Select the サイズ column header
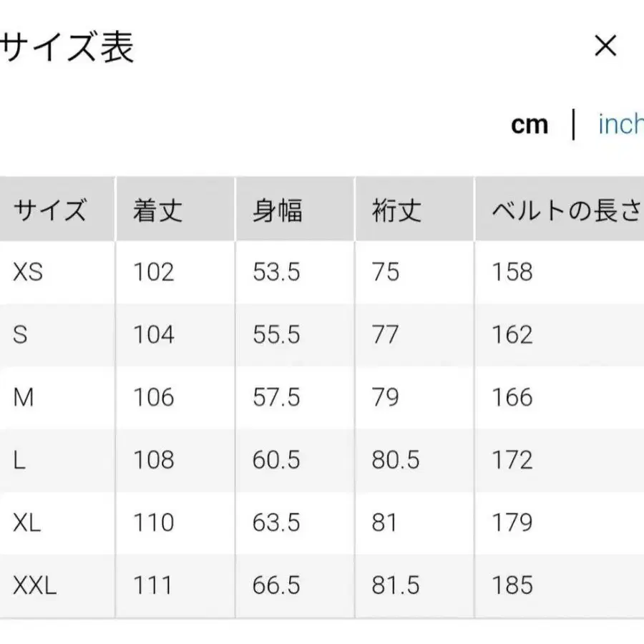Image resolution: width=644 pixels, height=644 pixels. [x=50, y=210]
